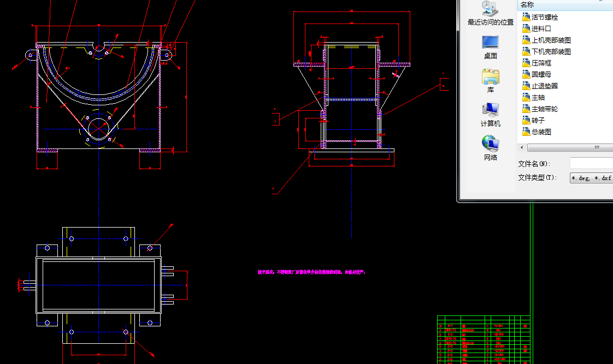Viewport: 613px width, 364px height.
Task: Click the file list scrollbar left arrow
Action: pyautogui.click(x=522, y=148)
